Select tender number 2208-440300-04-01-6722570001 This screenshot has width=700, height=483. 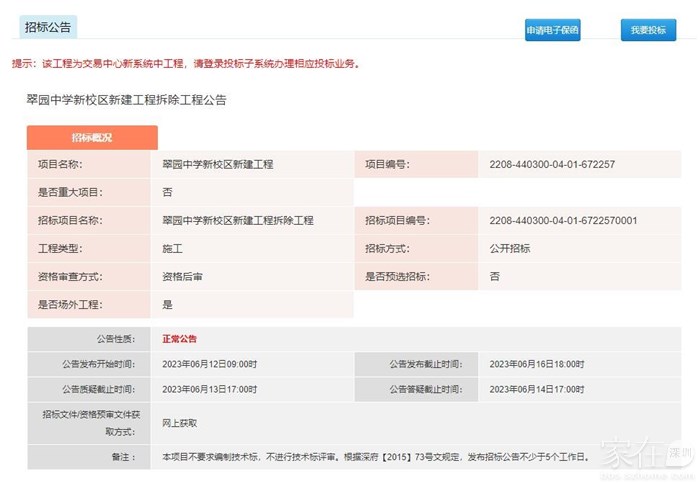tap(563, 220)
